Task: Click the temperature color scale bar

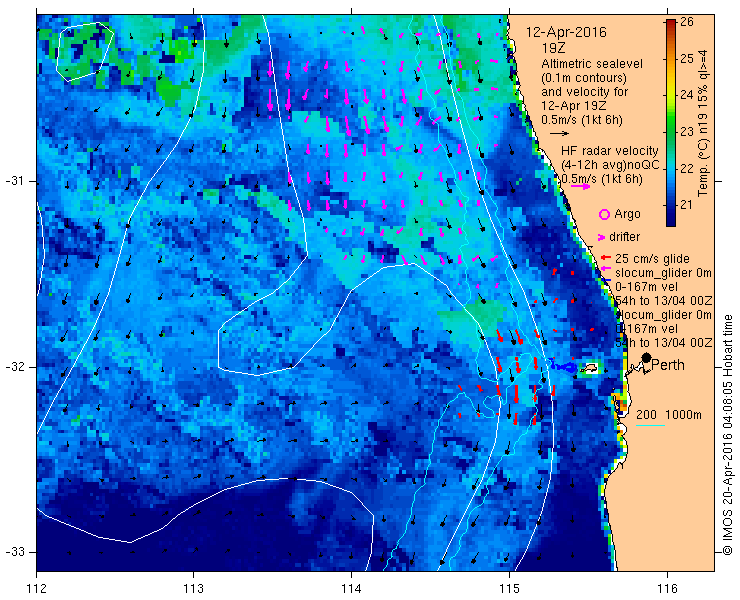Action: tap(671, 123)
